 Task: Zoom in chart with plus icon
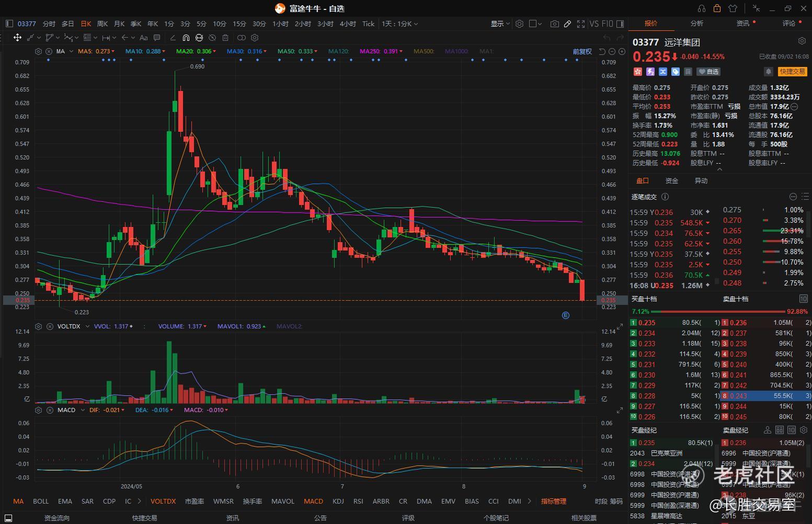622,51
